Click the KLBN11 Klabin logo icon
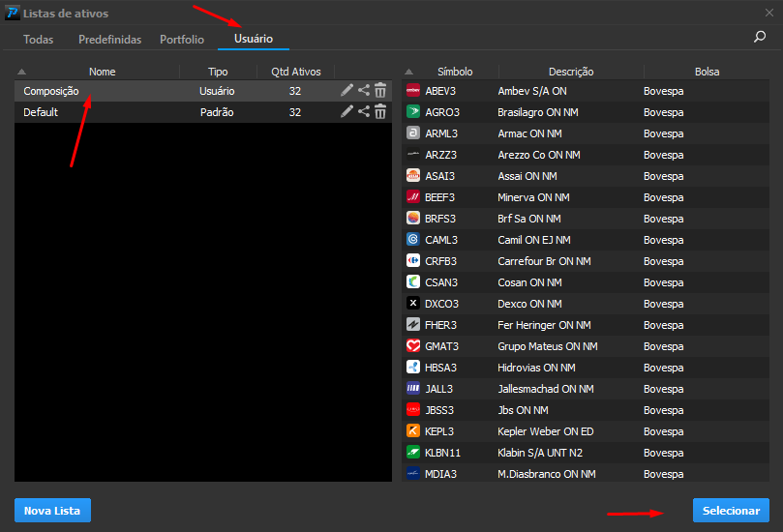 click(x=413, y=452)
